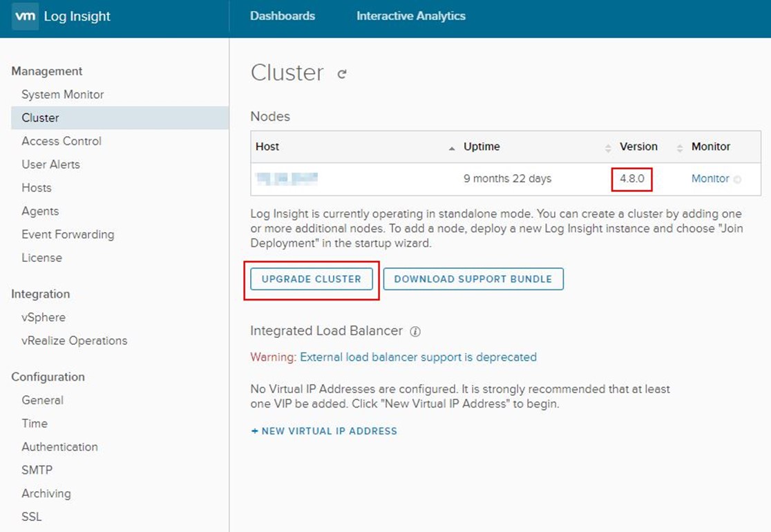This screenshot has height=532, width=771.
Task: Click the Cluster page title
Action: point(287,73)
